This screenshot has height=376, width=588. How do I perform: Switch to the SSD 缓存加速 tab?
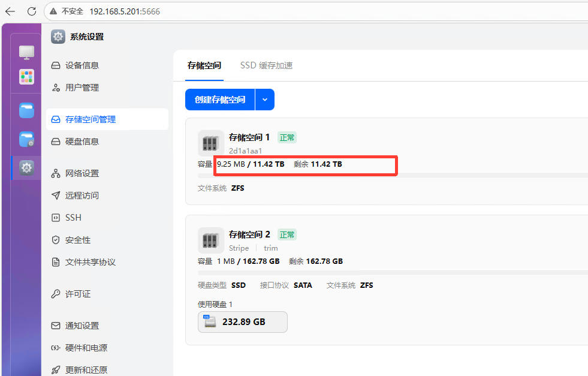point(266,66)
